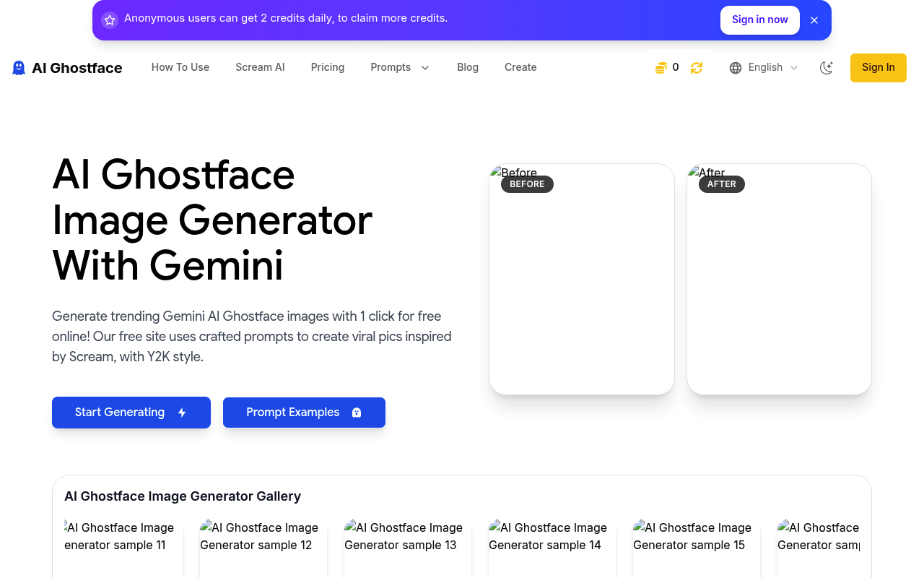Dismiss the credits announcement banner
The width and height of the screenshot is (924, 578).
coord(814,20)
